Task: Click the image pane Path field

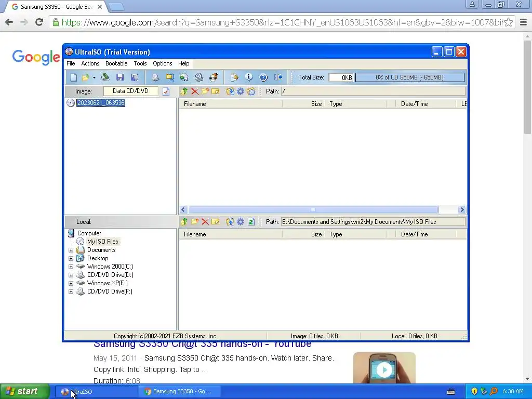Action: click(x=373, y=91)
